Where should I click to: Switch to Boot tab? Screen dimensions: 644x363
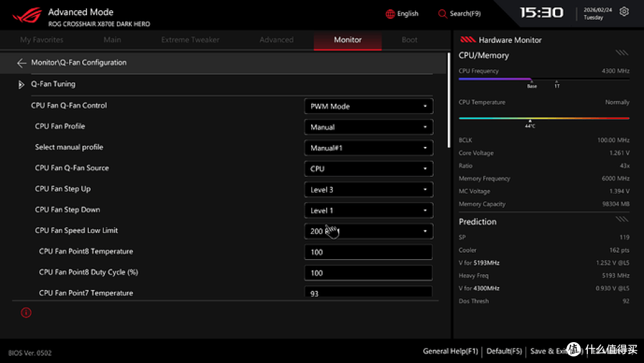(x=409, y=40)
